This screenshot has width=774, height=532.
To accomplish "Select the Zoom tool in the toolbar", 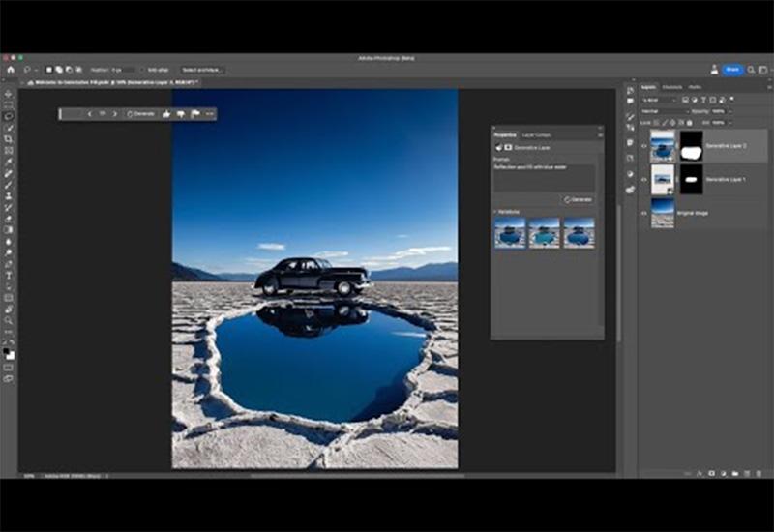I will click(x=9, y=319).
